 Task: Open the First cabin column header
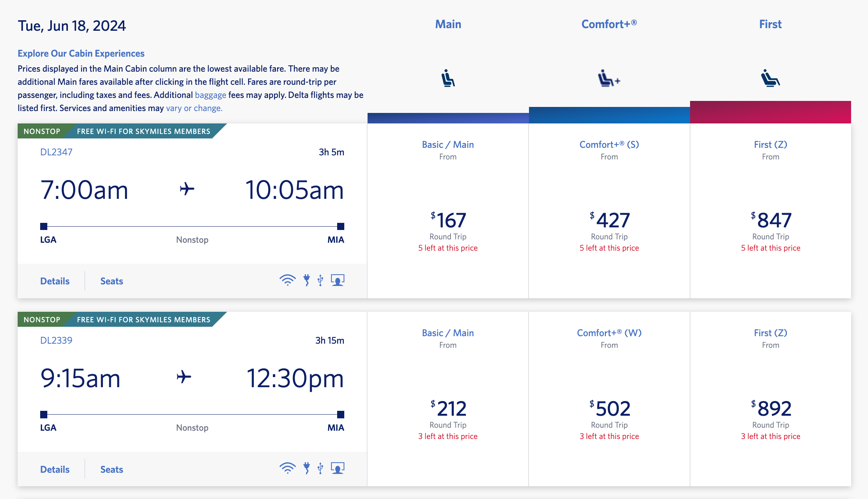770,24
